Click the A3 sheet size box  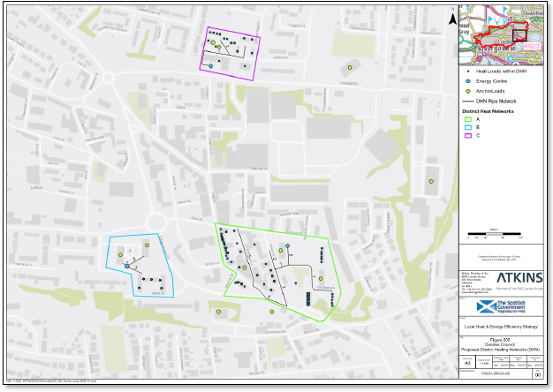467,363
